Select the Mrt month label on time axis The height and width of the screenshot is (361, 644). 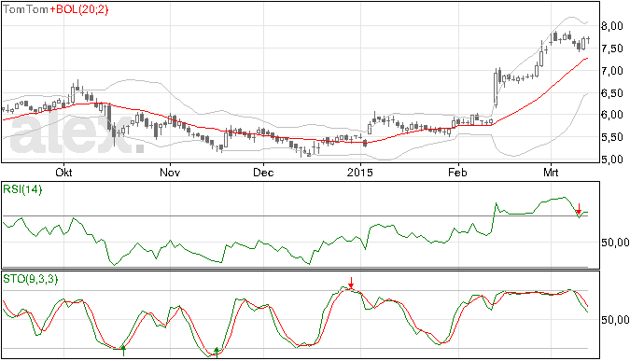[551, 173]
